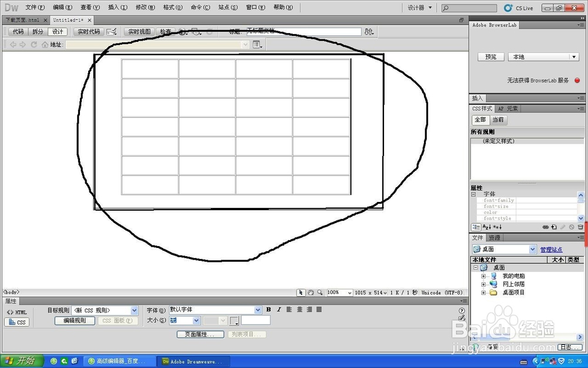The width and height of the screenshot is (588, 368).
Task: Toggle Live Code button
Action: pyautogui.click(x=89, y=32)
